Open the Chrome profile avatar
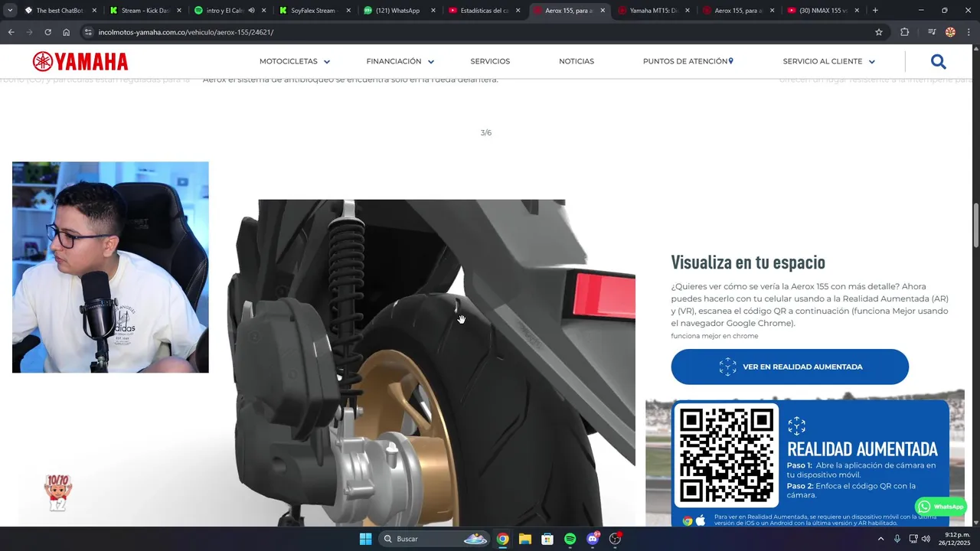 click(x=950, y=32)
